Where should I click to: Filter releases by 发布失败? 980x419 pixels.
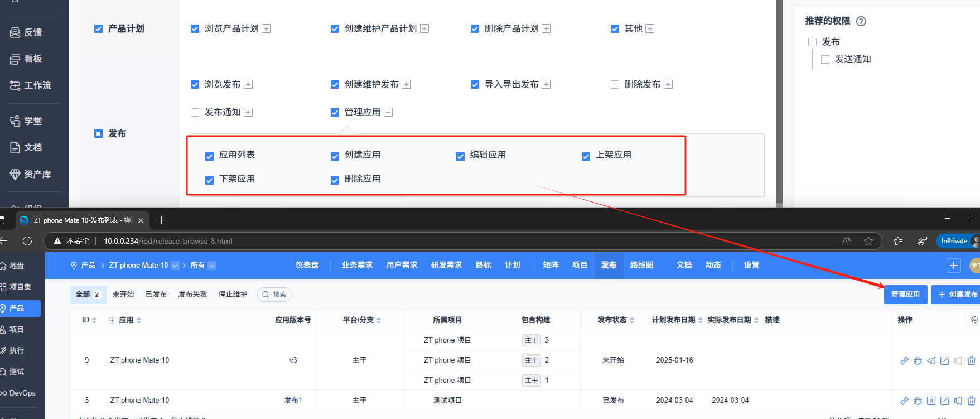192,294
